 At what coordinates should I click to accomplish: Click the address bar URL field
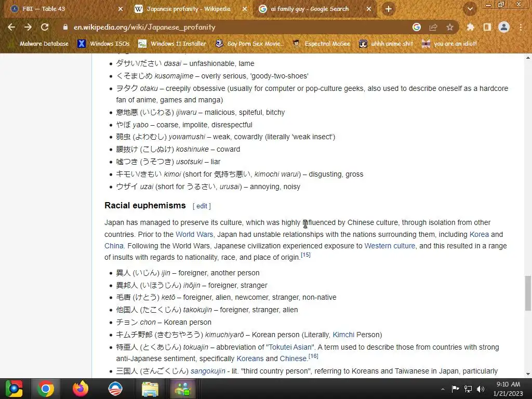[x=237, y=27]
